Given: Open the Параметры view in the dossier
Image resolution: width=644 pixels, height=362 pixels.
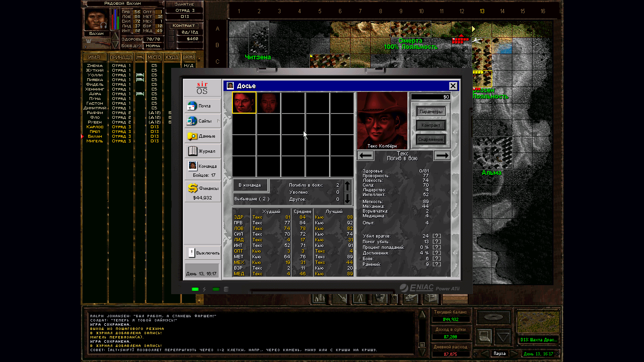Looking at the screenshot, I should 431,112.
